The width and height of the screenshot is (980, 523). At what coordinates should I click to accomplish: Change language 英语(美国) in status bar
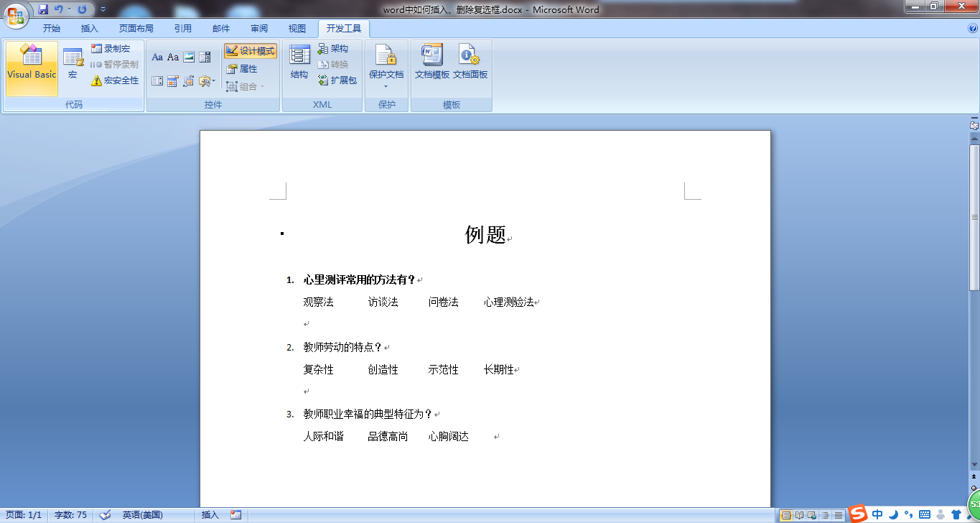click(142, 515)
